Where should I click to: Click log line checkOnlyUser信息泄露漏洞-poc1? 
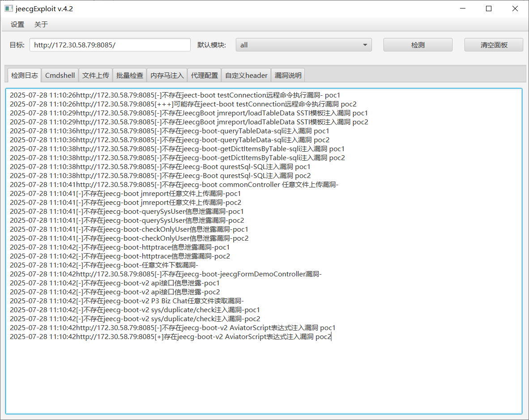pyautogui.click(x=129, y=229)
